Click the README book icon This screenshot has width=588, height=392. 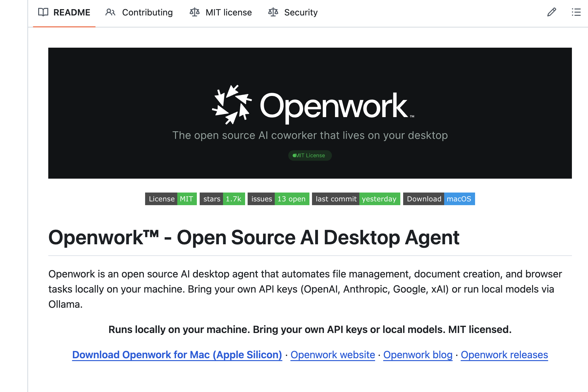tap(43, 12)
